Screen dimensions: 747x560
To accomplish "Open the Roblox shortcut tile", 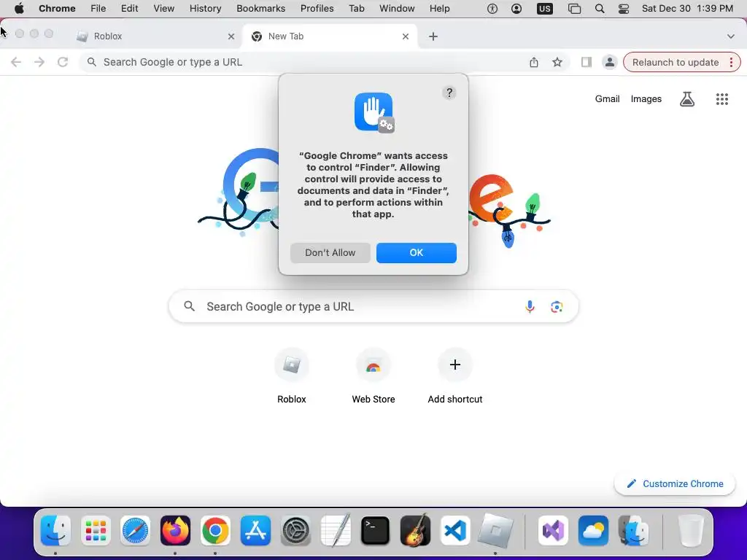I will (292, 376).
